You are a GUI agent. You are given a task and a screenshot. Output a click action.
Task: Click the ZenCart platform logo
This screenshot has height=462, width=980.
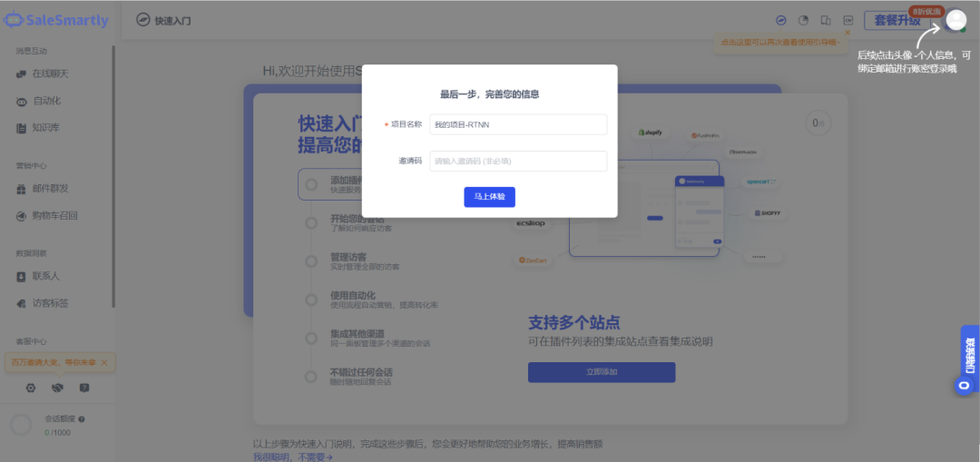click(x=533, y=260)
